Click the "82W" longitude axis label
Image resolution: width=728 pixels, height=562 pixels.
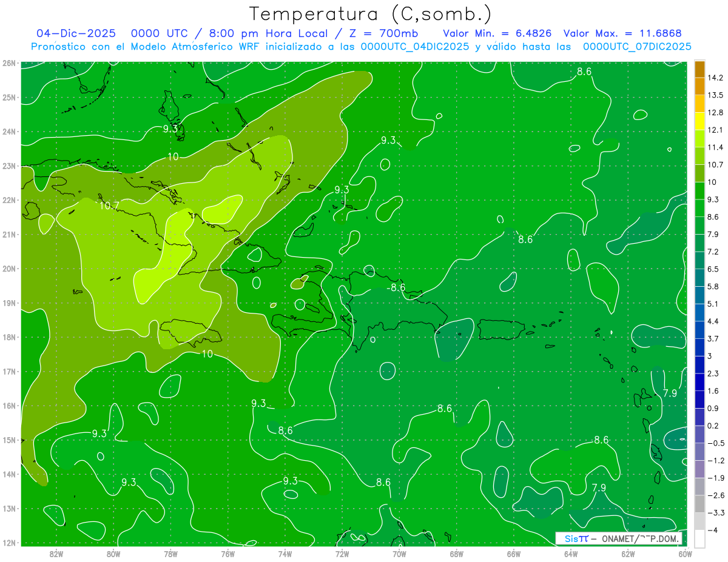(56, 554)
